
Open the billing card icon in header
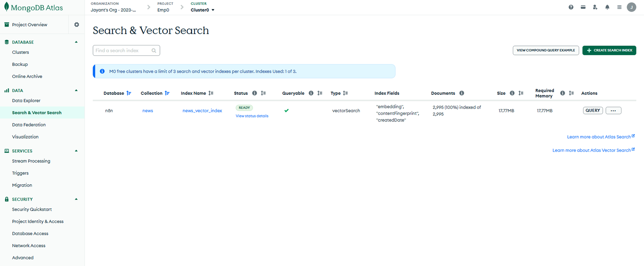coord(583,7)
